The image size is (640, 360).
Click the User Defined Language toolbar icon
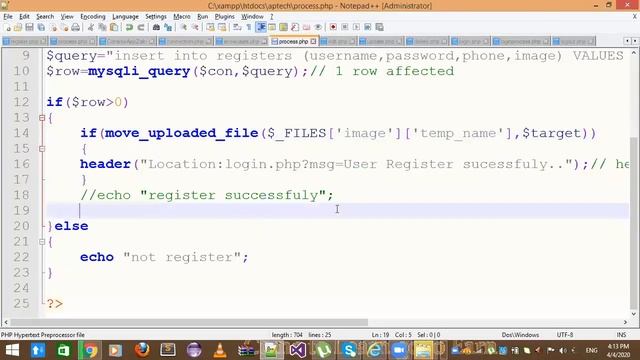(x=272, y=27)
